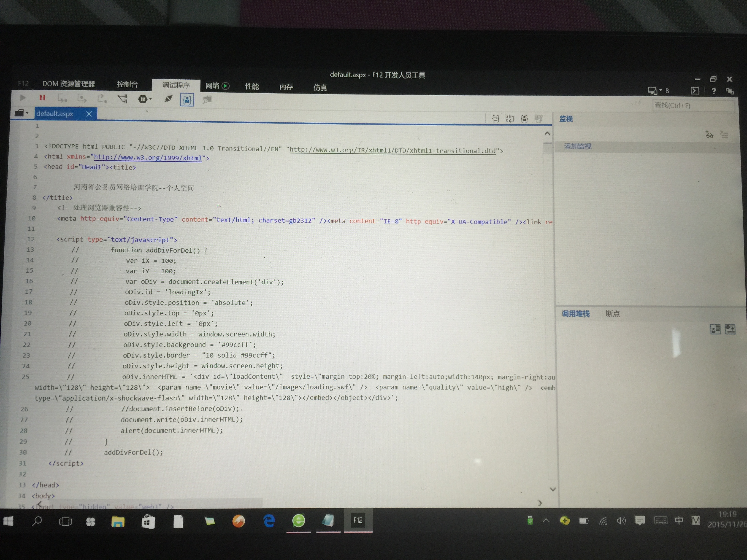Click the pretty print braces icon
The height and width of the screenshot is (560, 747).
[x=495, y=118]
